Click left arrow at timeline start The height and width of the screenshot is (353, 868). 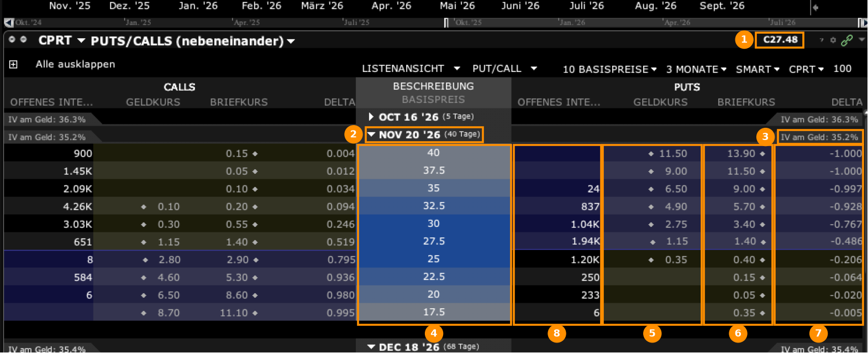pos(8,23)
